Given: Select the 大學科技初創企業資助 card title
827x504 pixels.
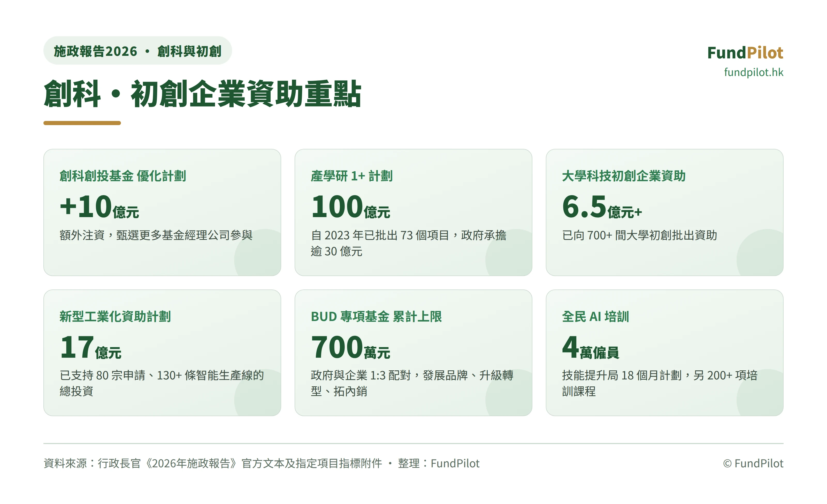Looking at the screenshot, I should tap(624, 176).
